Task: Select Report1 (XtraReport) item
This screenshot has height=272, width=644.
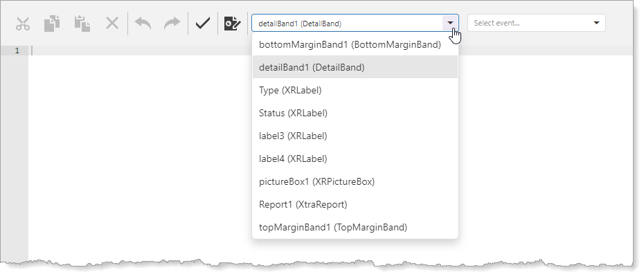Action: (x=355, y=204)
